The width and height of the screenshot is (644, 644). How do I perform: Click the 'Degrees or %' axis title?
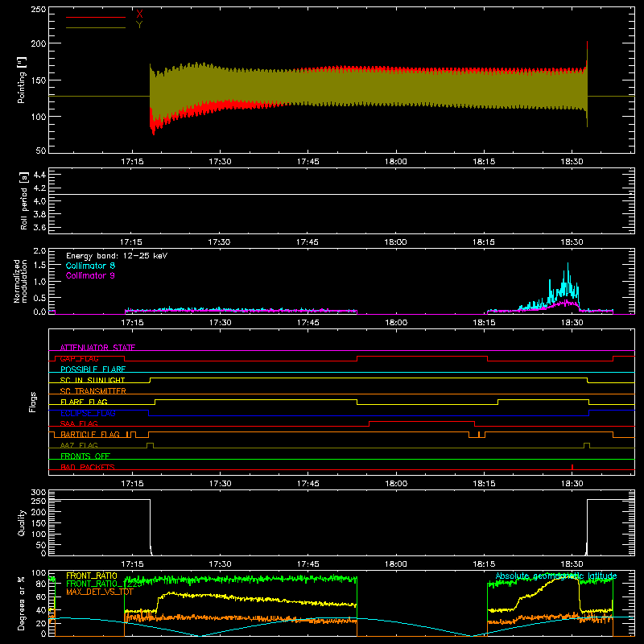pyautogui.click(x=21, y=604)
